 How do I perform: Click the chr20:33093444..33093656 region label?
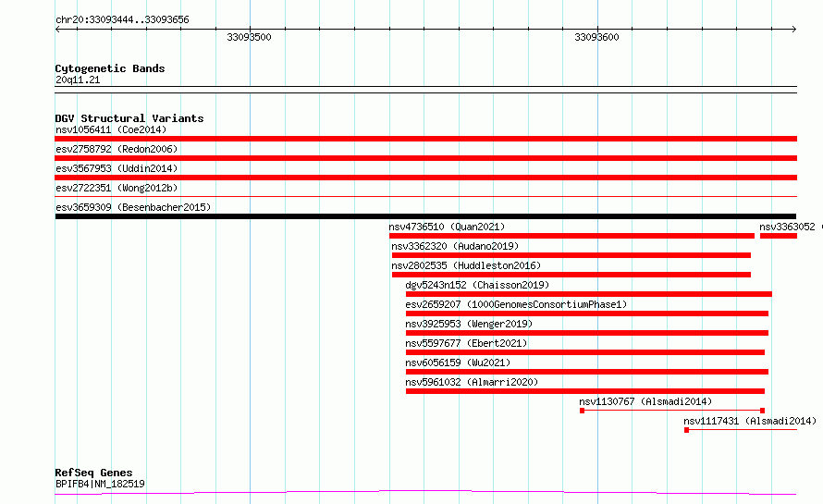tap(122, 20)
